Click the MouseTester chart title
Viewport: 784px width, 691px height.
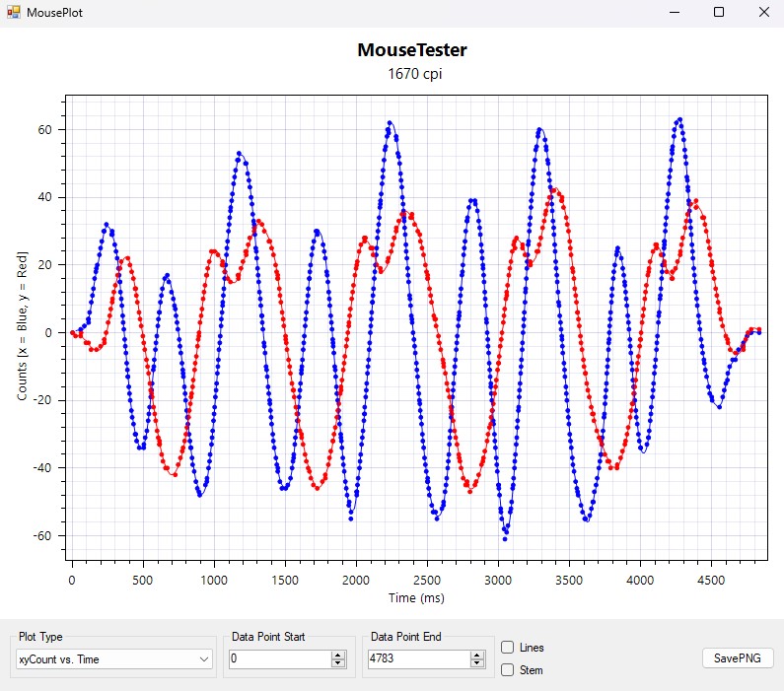[x=411, y=50]
